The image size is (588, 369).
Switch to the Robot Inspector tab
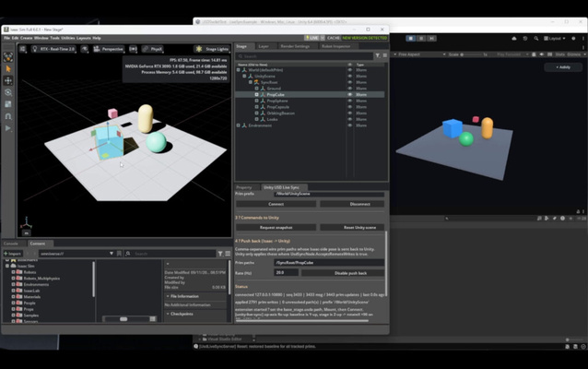point(336,46)
